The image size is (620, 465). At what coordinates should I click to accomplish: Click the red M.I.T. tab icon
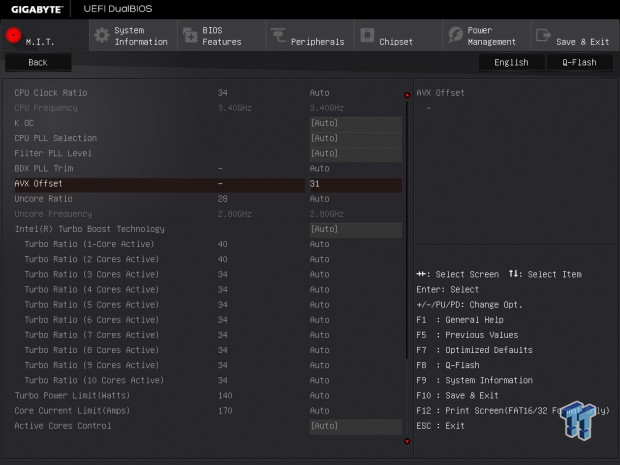click(13, 35)
